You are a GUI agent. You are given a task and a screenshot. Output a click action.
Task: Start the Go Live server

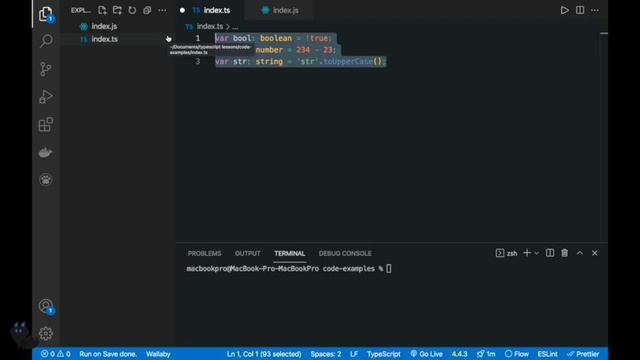(x=426, y=354)
